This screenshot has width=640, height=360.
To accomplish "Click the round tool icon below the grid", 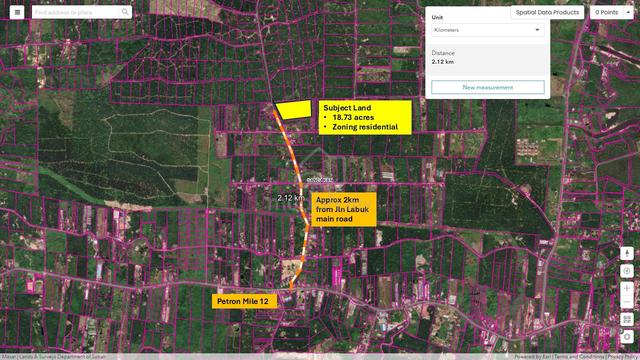I will pos(627,336).
